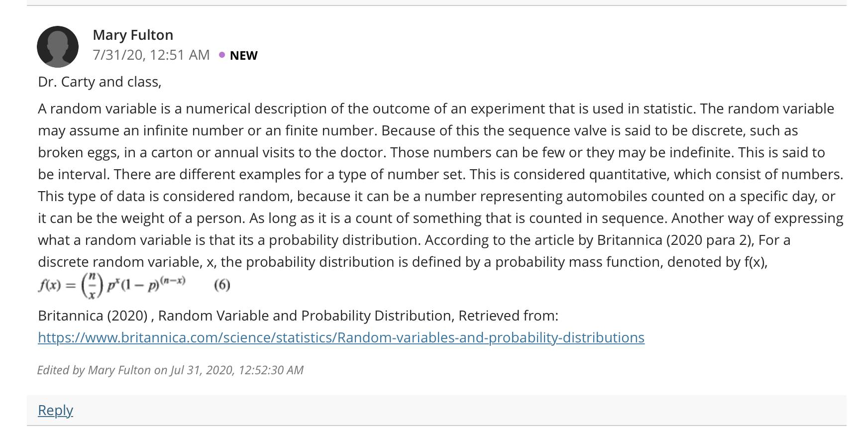Click the Mary Fulton author name

133,35
